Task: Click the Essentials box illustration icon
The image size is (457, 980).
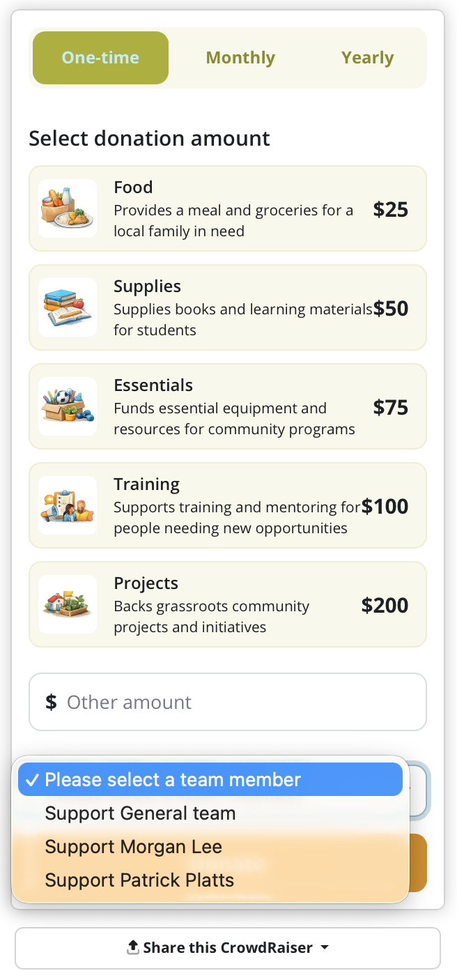Action: pyautogui.click(x=68, y=406)
